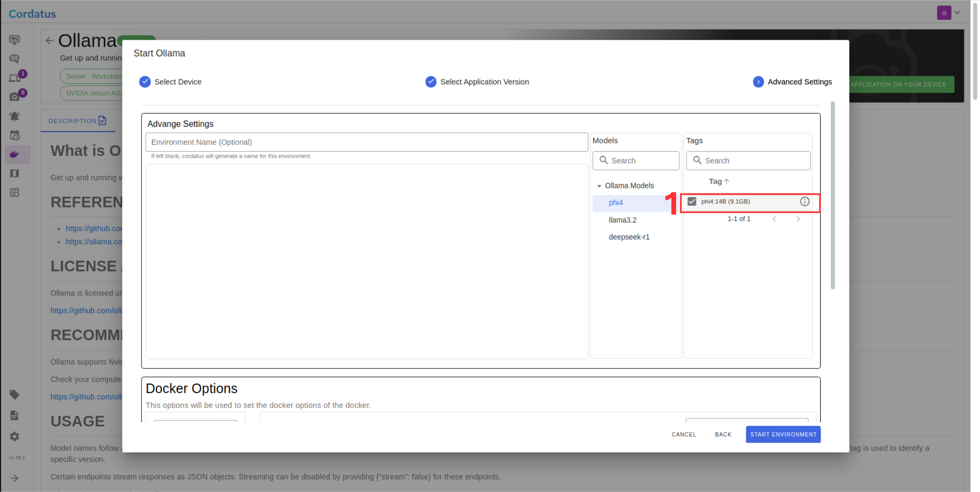Click the Select Device step label

(178, 82)
